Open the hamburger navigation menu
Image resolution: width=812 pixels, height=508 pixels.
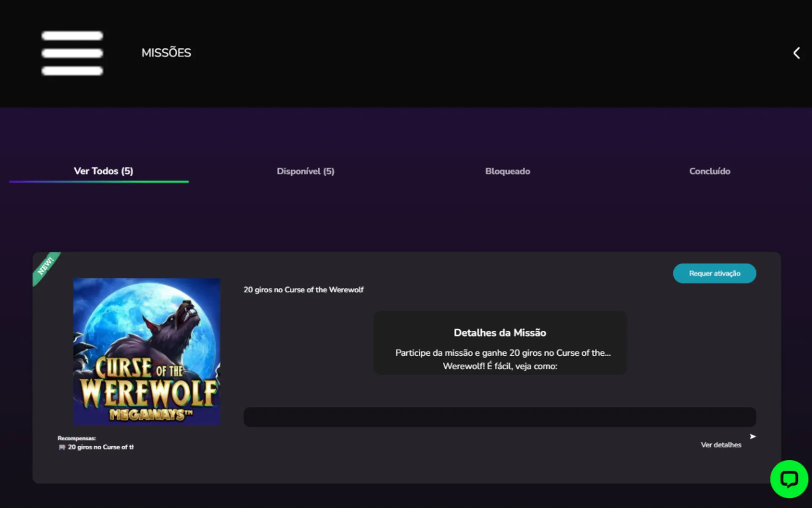pyautogui.click(x=72, y=53)
